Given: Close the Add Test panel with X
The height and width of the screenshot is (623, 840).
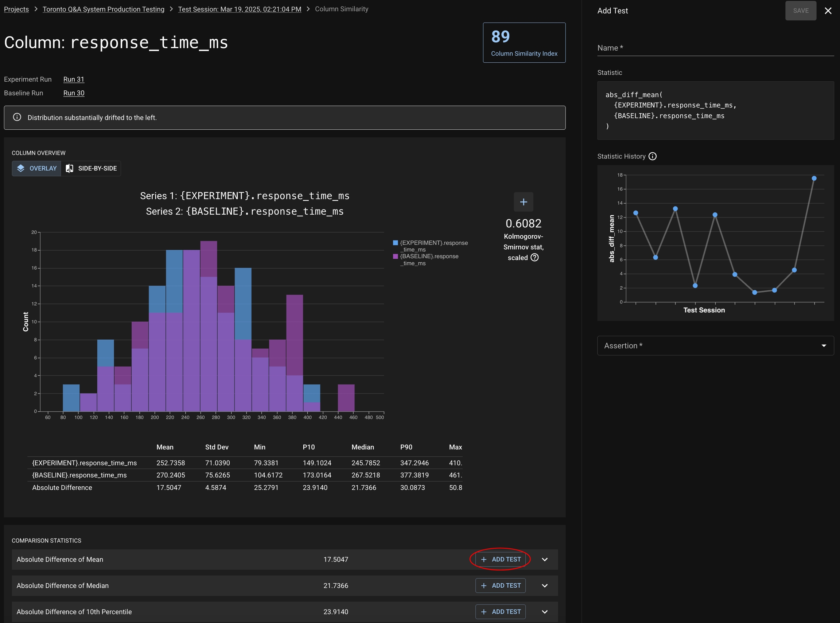Looking at the screenshot, I should (828, 11).
